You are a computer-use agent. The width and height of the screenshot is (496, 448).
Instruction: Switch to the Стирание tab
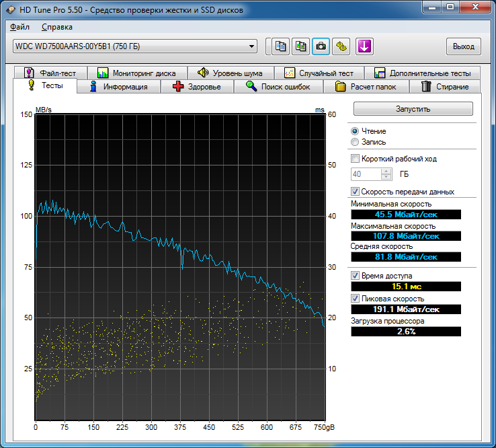click(445, 86)
